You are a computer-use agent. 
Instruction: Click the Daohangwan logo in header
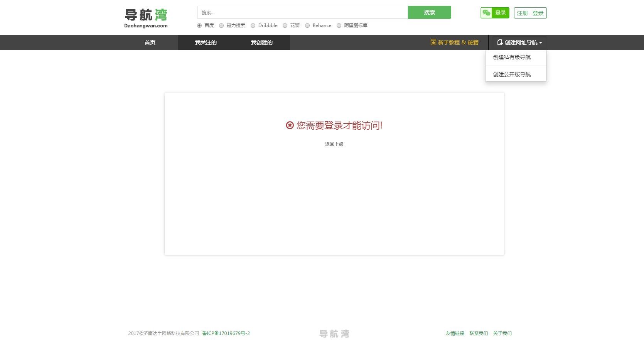click(146, 18)
